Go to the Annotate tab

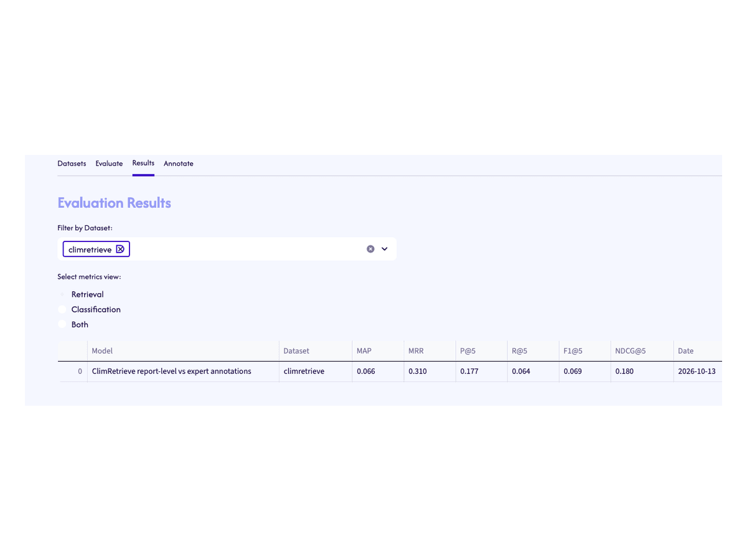tap(179, 164)
